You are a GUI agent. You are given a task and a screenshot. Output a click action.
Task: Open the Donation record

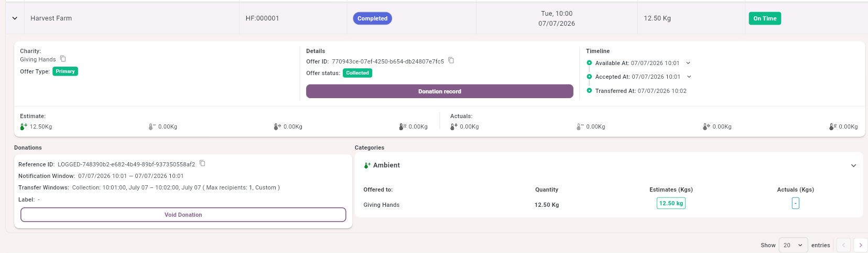click(x=440, y=91)
